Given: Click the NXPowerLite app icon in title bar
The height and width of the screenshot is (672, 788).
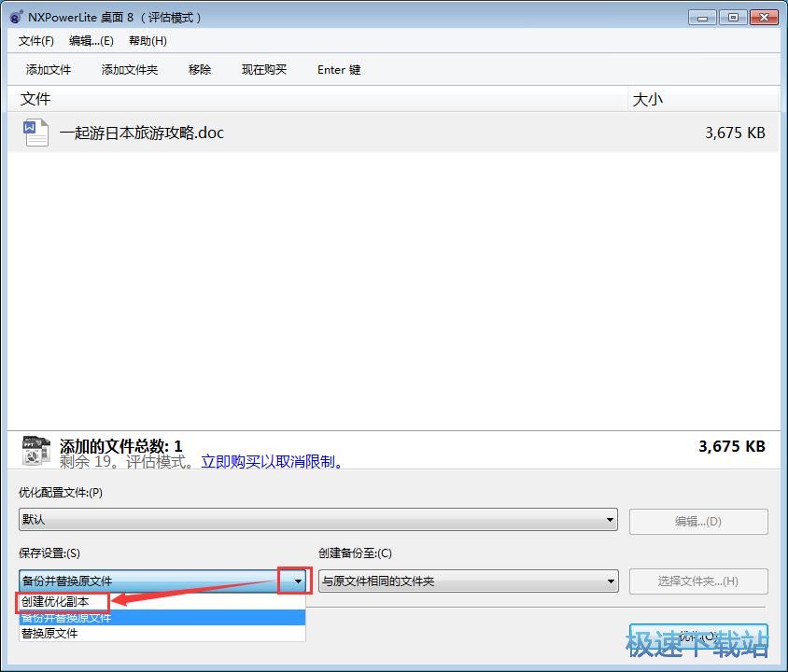Looking at the screenshot, I should coord(16,17).
